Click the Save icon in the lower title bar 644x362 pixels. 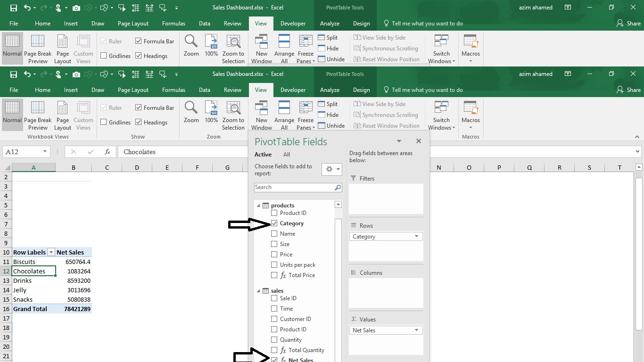click(x=13, y=74)
